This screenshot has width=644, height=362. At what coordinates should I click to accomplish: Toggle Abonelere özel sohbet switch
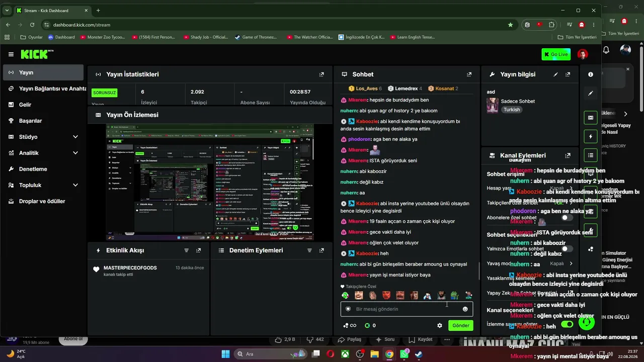(x=567, y=218)
